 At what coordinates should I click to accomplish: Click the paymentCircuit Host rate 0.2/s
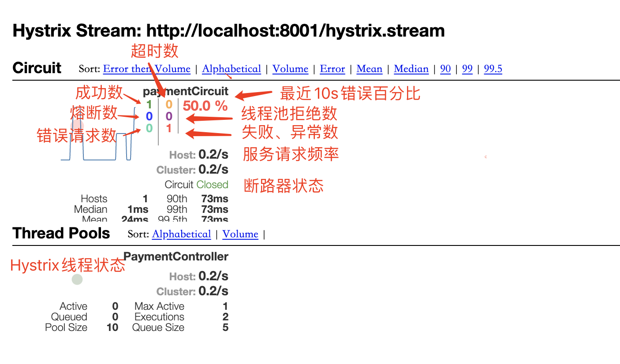tap(213, 155)
